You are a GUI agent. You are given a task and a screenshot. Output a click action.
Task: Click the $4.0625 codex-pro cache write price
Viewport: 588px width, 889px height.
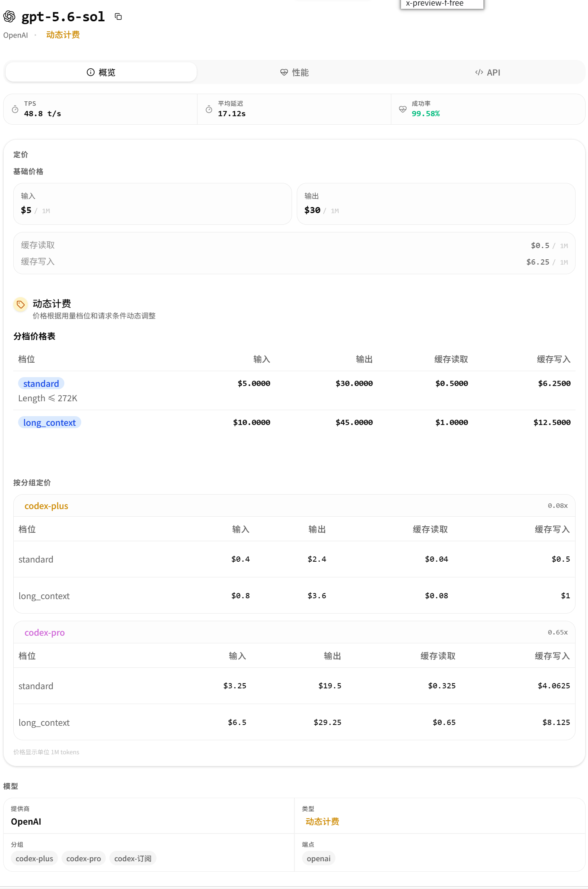tap(554, 686)
